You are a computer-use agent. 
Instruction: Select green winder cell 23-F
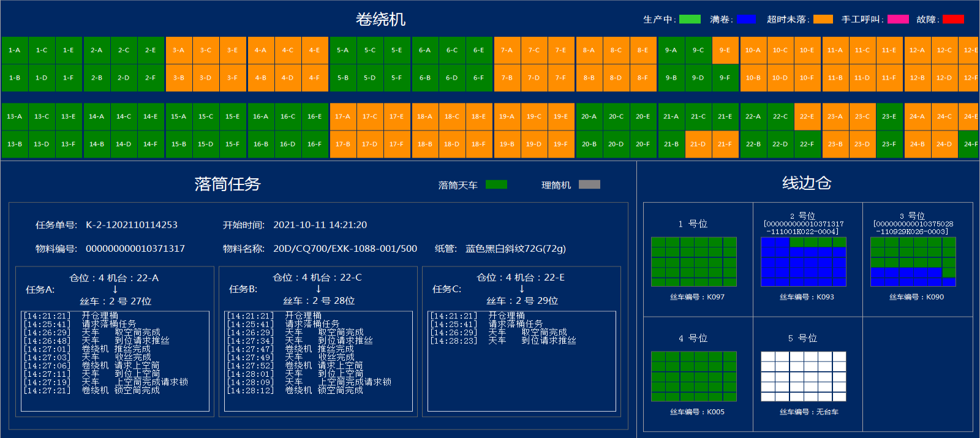[x=889, y=144]
